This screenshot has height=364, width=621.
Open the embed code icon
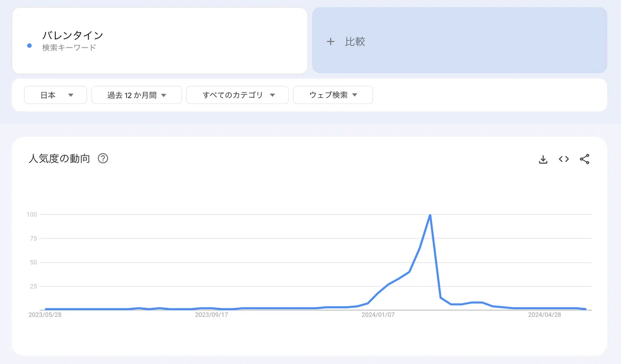click(x=564, y=159)
